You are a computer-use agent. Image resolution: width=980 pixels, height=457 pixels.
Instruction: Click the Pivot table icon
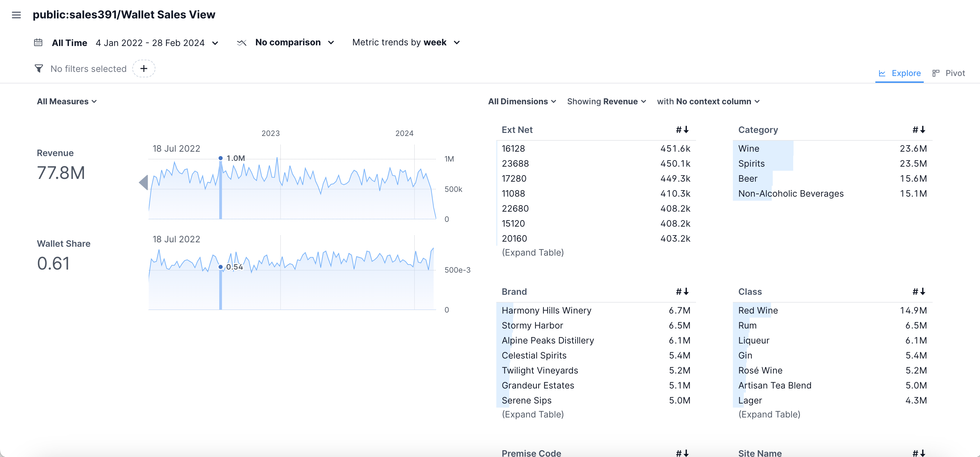tap(936, 73)
